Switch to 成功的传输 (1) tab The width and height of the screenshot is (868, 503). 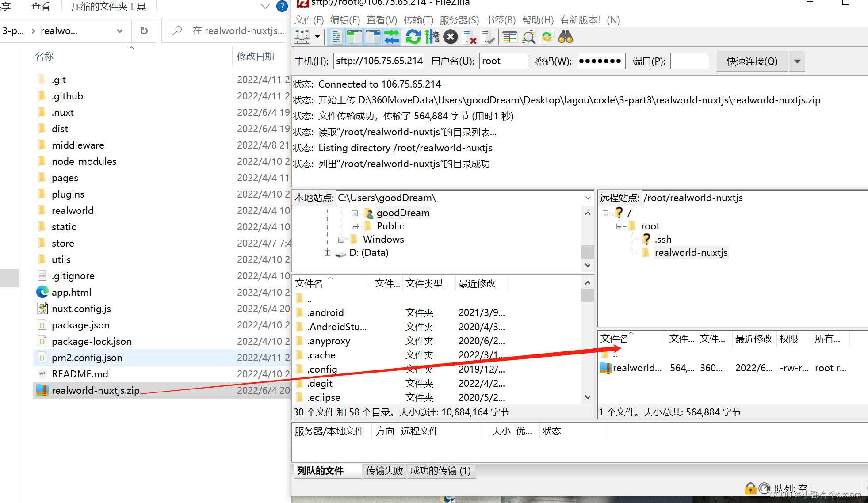coord(440,471)
